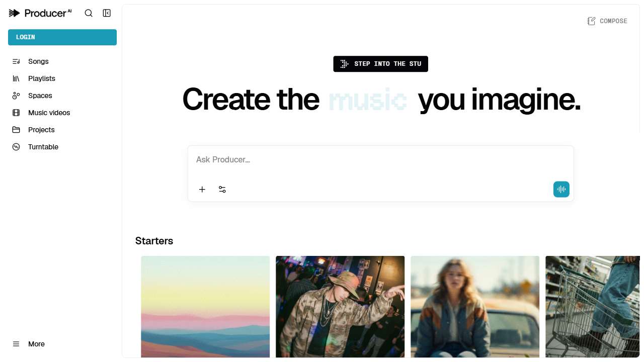Open the search magnifier icon
Viewport: 644px width, 362px height.
[x=89, y=13]
